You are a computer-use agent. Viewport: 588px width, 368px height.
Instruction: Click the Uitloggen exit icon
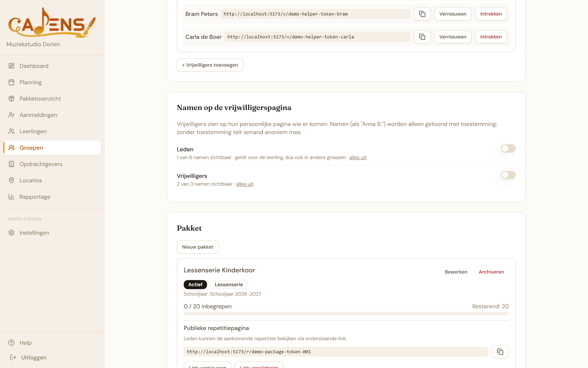[x=13, y=357]
